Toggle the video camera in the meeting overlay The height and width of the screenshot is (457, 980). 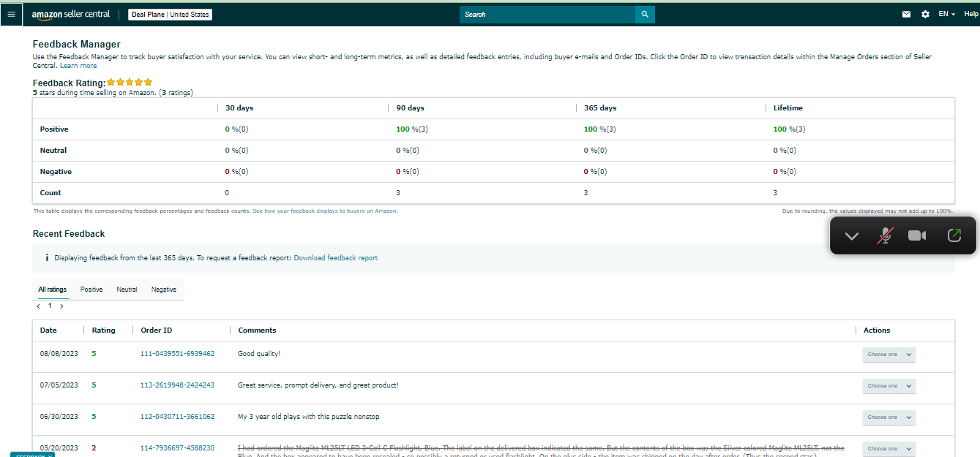[x=917, y=235]
